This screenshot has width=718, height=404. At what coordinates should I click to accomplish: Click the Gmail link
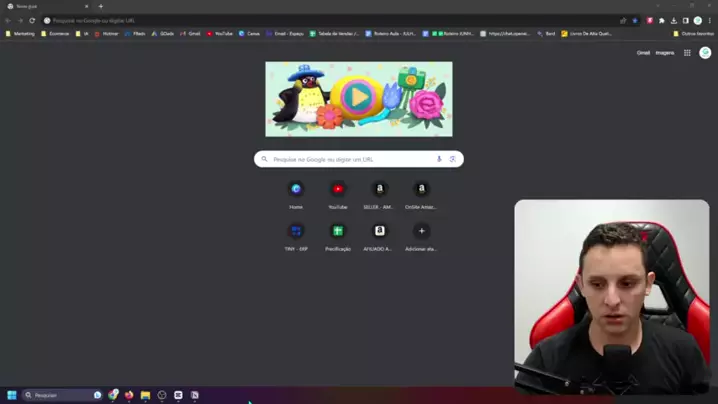point(643,53)
